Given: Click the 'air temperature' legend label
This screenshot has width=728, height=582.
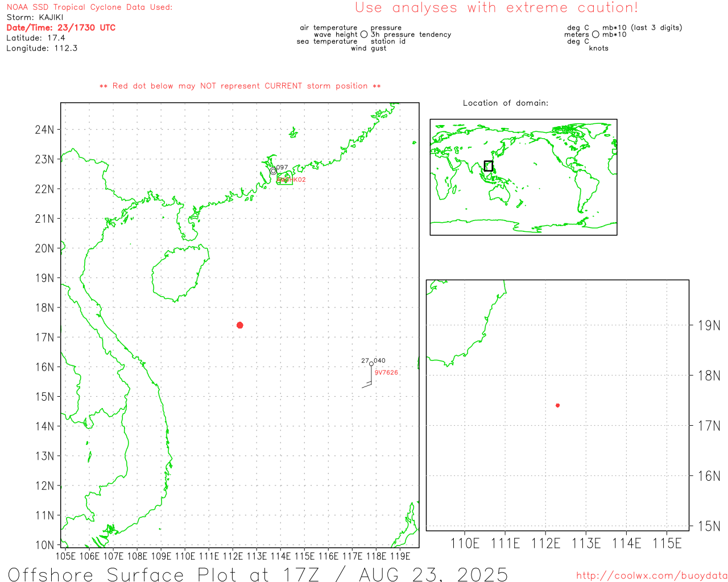Looking at the screenshot, I should (329, 27).
